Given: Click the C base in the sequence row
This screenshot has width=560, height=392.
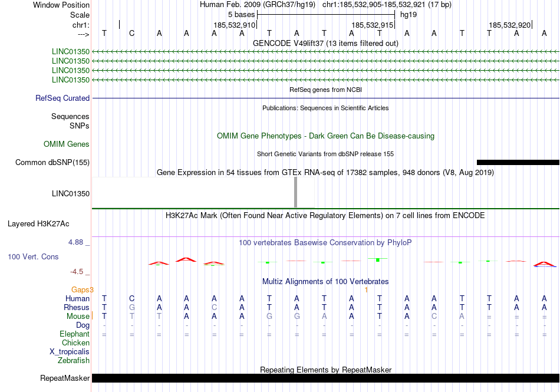Looking at the screenshot, I should pyautogui.click(x=132, y=34).
